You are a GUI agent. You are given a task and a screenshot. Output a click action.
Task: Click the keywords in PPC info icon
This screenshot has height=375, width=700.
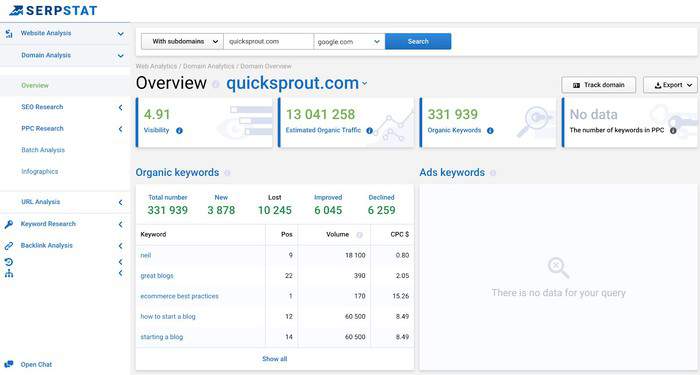click(673, 131)
